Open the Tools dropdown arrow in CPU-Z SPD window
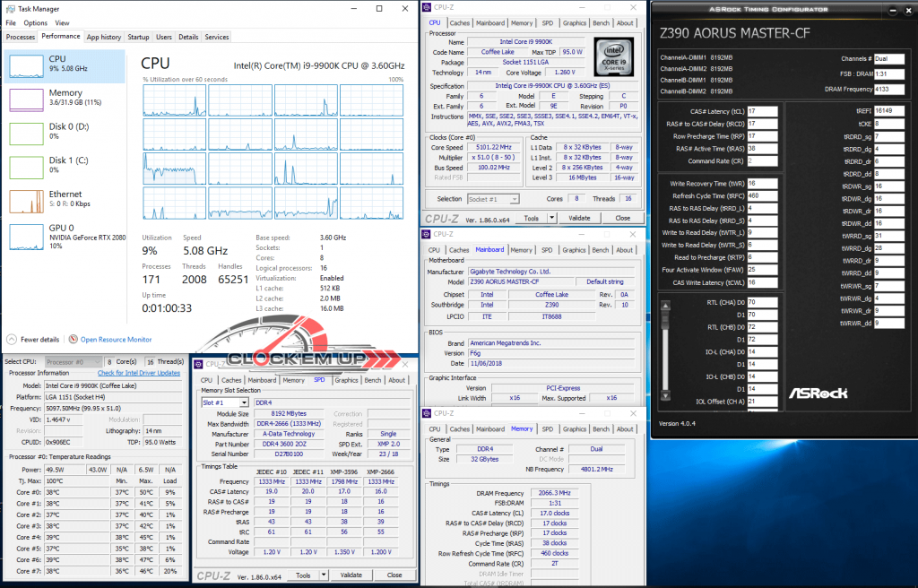The image size is (918, 588). click(323, 575)
